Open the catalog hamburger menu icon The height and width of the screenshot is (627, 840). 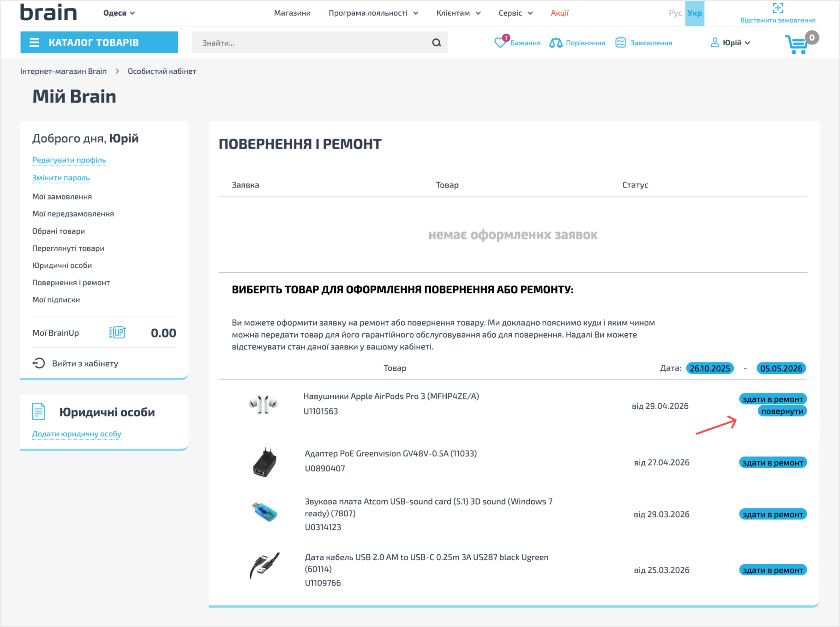click(34, 42)
